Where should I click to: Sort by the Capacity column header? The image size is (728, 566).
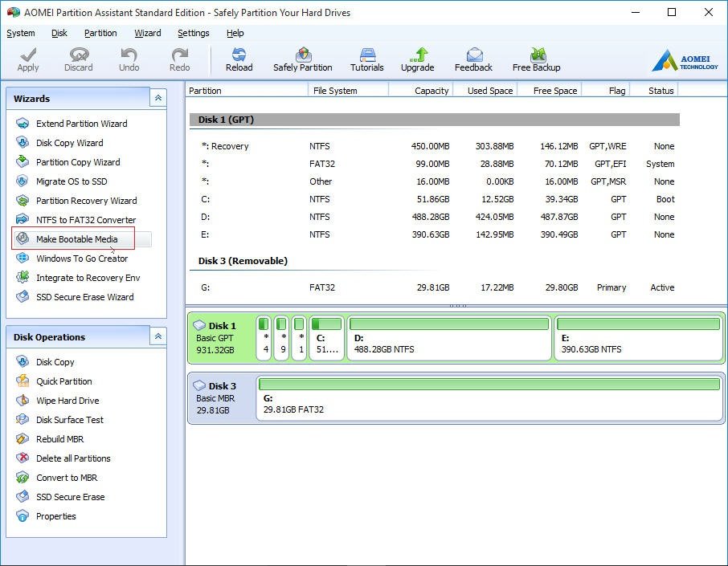(431, 91)
